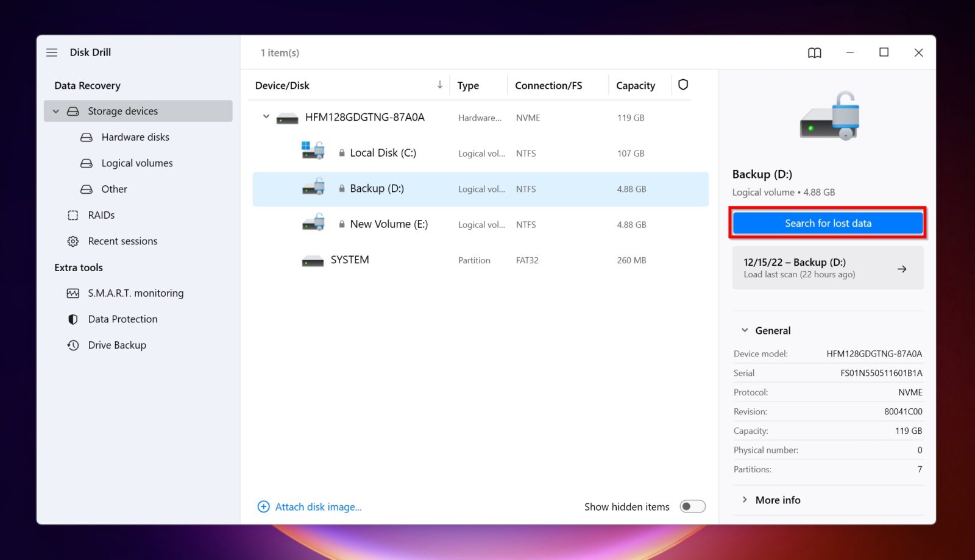Open the Data Protection tool
Image resolution: width=975 pixels, height=560 pixels.
[122, 319]
